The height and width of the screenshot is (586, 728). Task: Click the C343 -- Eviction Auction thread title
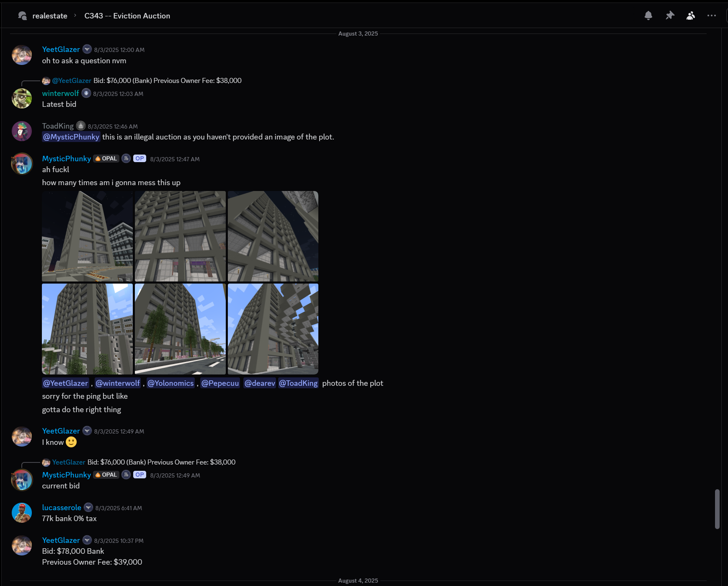click(127, 15)
